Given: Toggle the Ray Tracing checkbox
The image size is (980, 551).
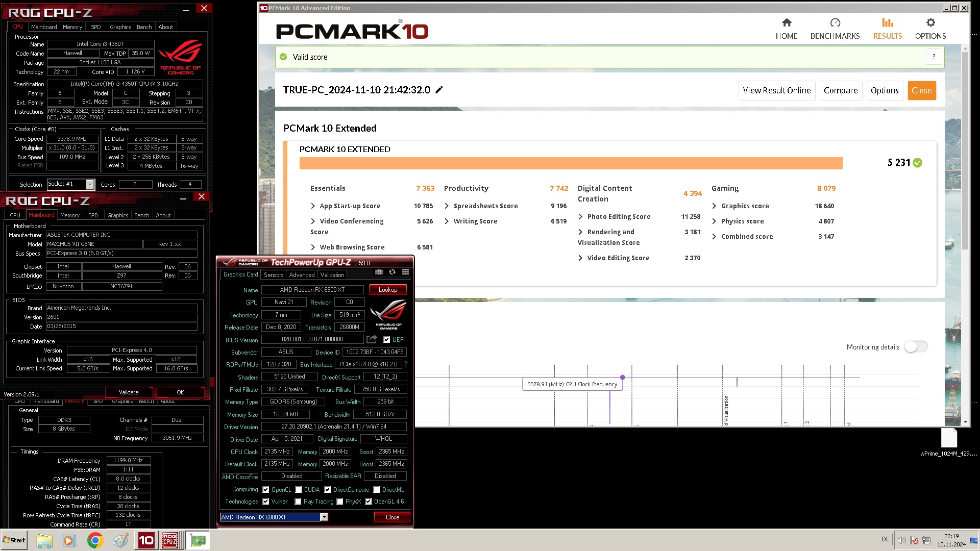Looking at the screenshot, I should (298, 502).
